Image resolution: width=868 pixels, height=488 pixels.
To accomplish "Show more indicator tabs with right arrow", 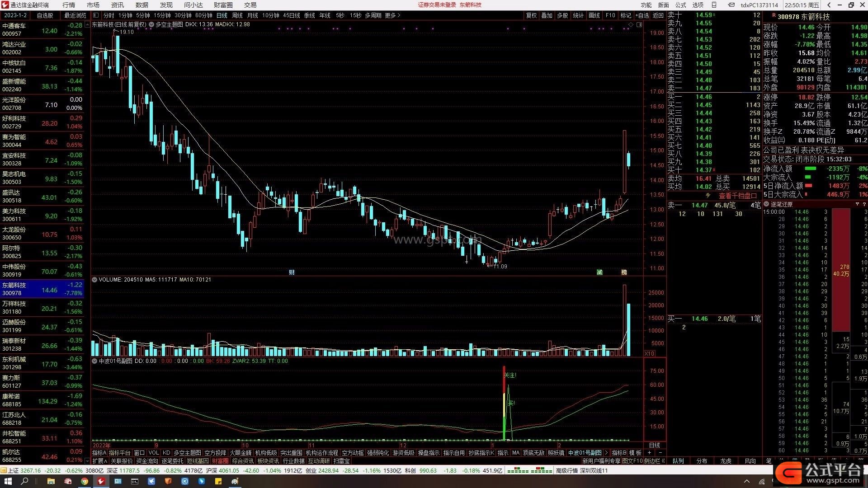I will [606, 453].
